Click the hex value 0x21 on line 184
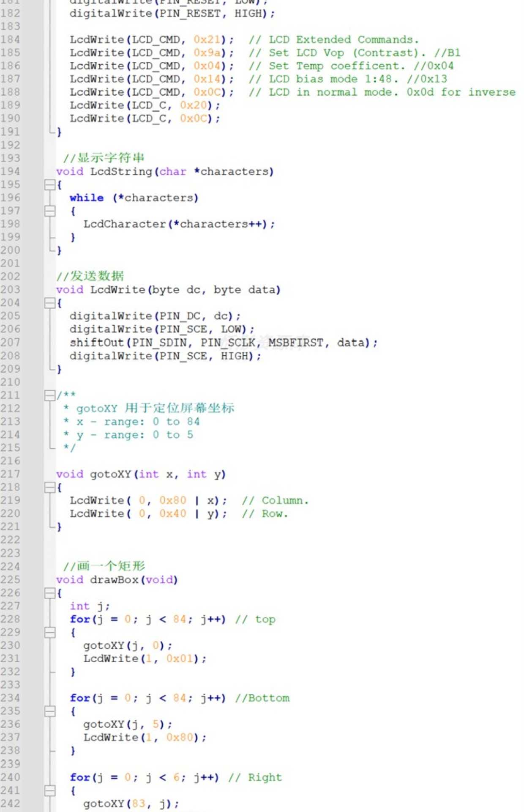The image size is (524, 812). (207, 40)
